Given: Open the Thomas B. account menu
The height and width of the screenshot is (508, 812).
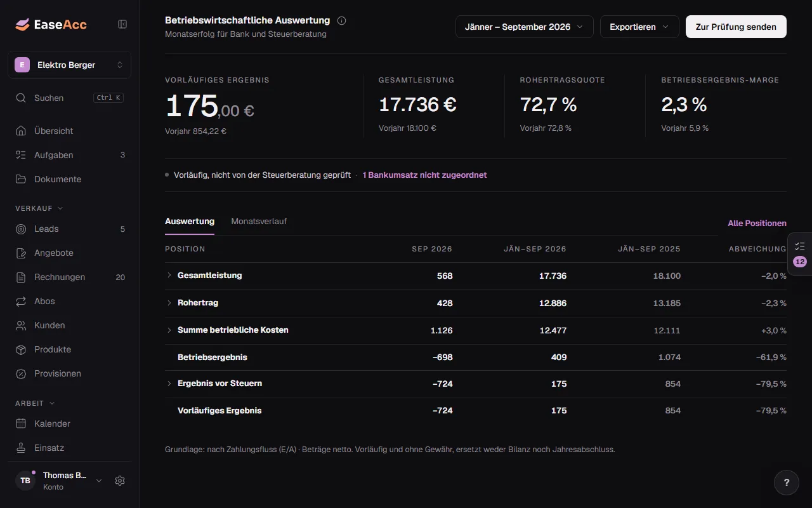Looking at the screenshot, I should coord(59,481).
